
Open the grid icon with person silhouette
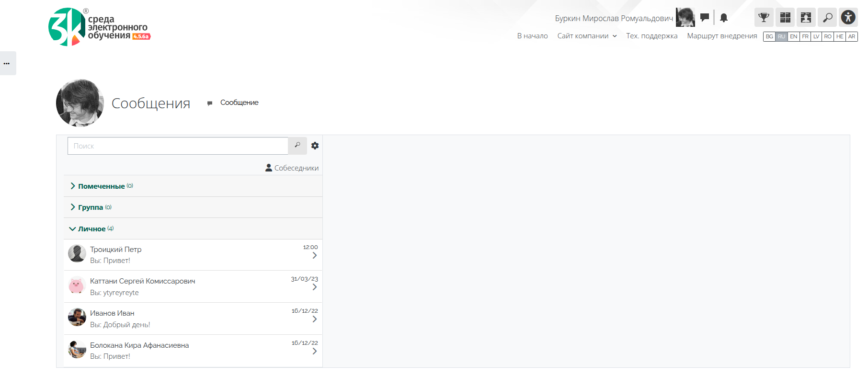[x=806, y=18]
